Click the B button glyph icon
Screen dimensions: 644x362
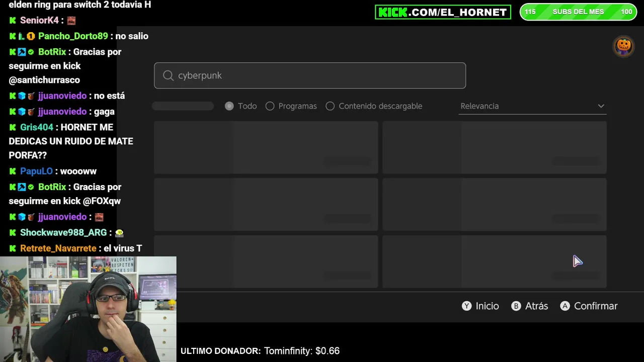[x=516, y=306]
